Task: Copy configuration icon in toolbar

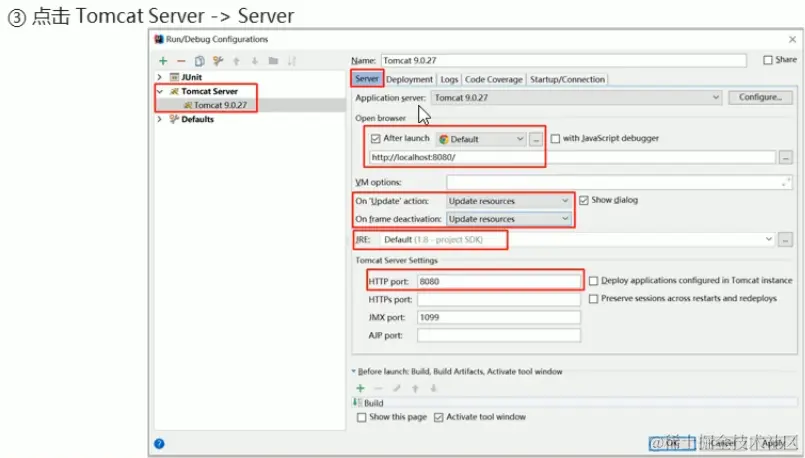Action: tap(200, 61)
